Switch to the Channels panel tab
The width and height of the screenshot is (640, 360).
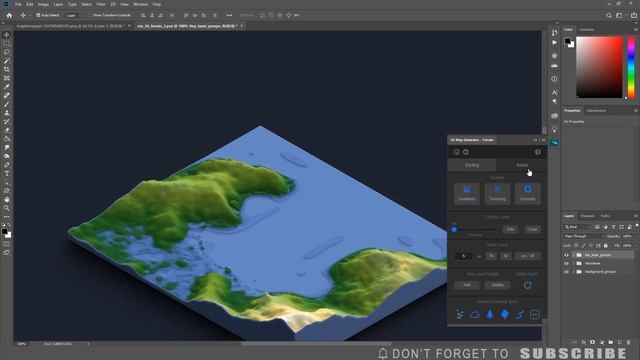[x=587, y=216]
